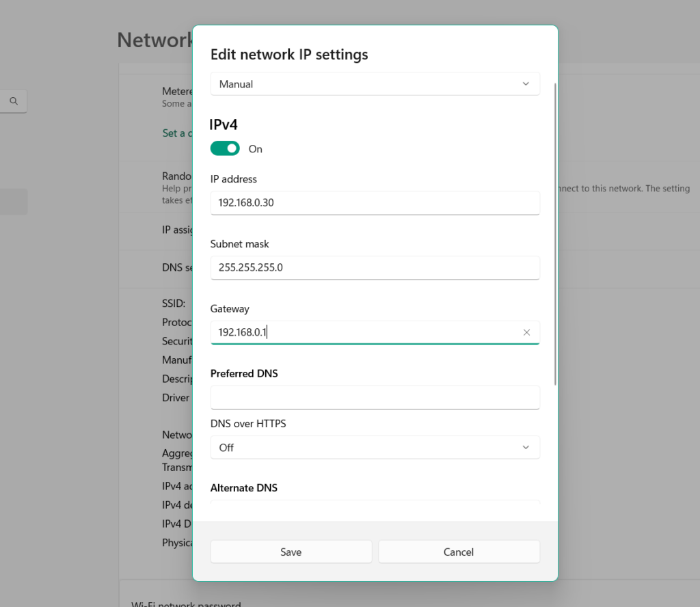This screenshot has width=700, height=607.
Task: Click the 'SSID:' row in background page
Action: tap(174, 303)
